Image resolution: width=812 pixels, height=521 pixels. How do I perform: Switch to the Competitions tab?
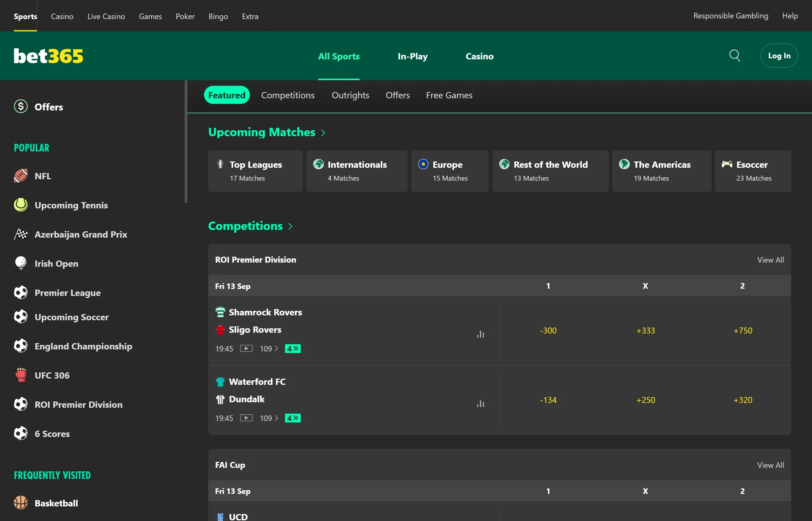click(288, 95)
